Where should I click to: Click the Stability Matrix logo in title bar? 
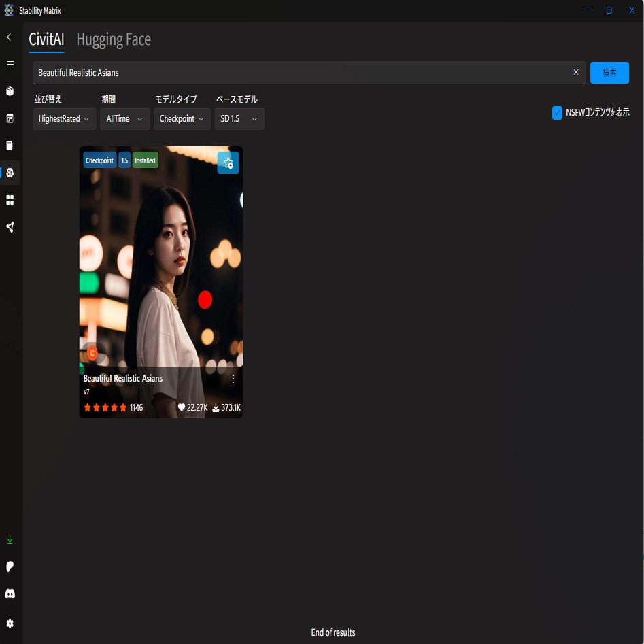click(9, 10)
